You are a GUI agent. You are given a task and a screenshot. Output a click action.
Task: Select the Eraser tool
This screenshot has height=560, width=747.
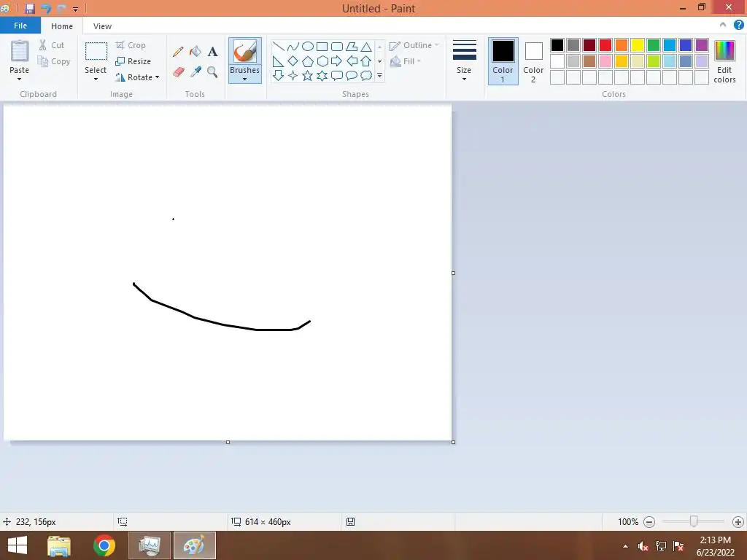[x=178, y=72]
